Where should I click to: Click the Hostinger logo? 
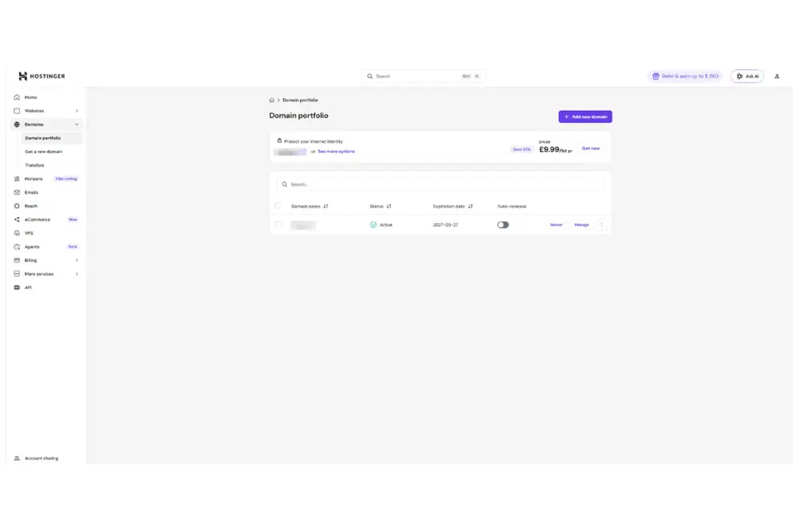(41, 77)
